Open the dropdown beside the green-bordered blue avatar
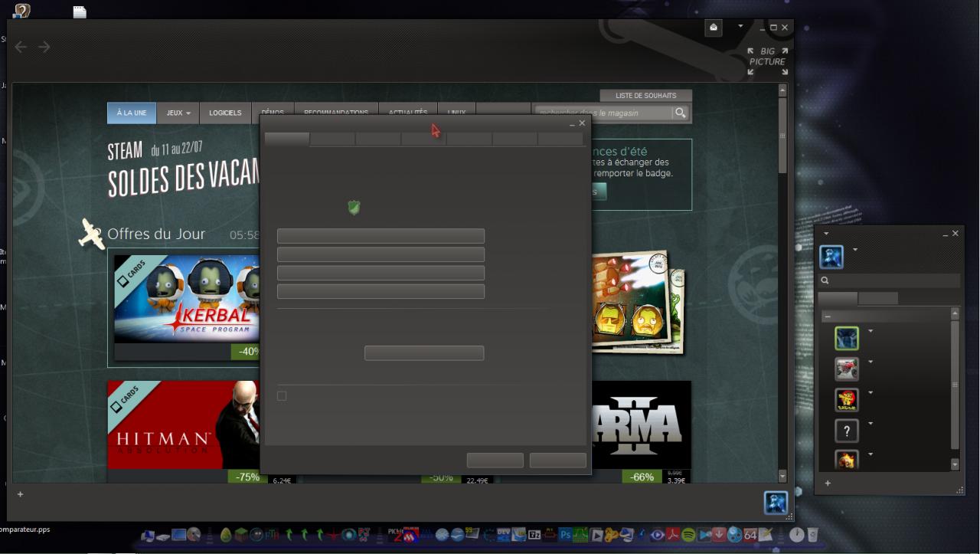 pos(871,331)
